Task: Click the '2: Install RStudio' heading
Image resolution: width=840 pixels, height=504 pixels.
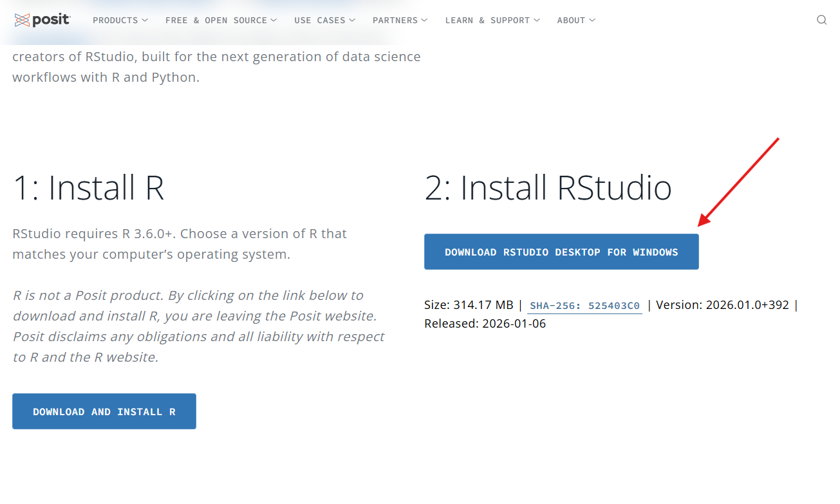Action: (548, 188)
